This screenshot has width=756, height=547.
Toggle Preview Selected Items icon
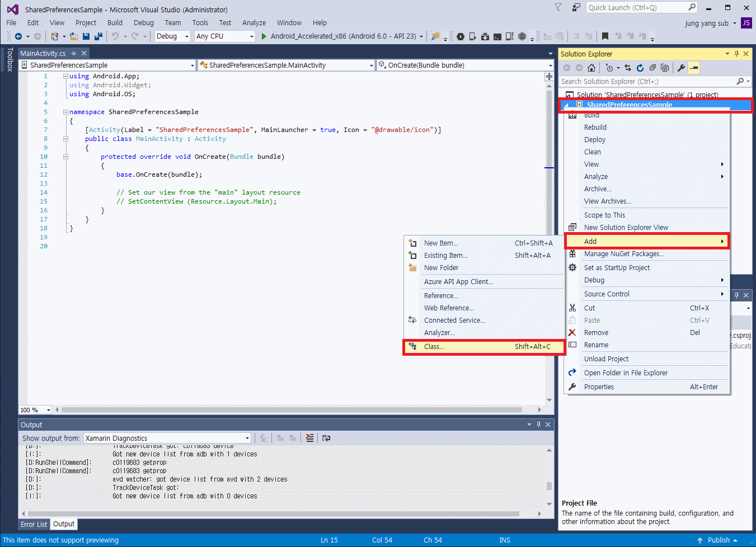(x=694, y=68)
